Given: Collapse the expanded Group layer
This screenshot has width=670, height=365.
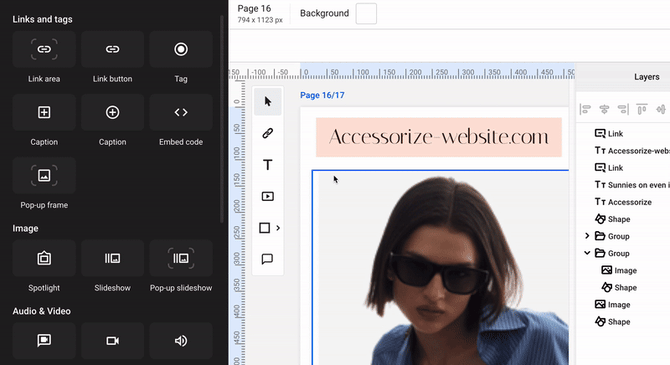Looking at the screenshot, I should [587, 253].
